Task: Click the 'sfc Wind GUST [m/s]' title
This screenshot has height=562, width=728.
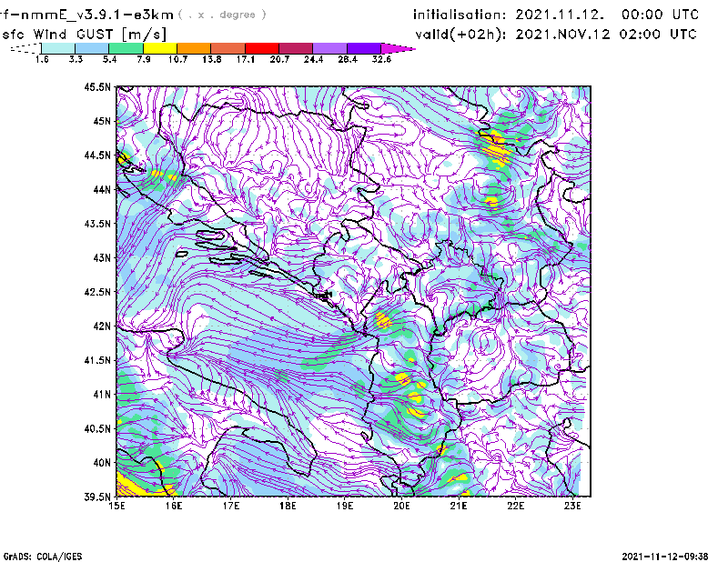Action: tap(84, 35)
